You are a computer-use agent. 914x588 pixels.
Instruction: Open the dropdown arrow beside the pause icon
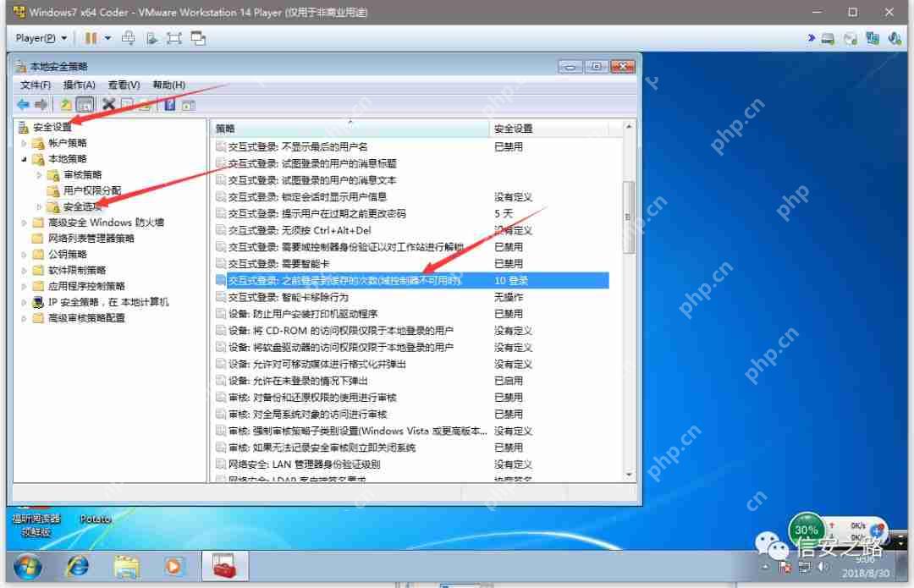click(x=107, y=38)
